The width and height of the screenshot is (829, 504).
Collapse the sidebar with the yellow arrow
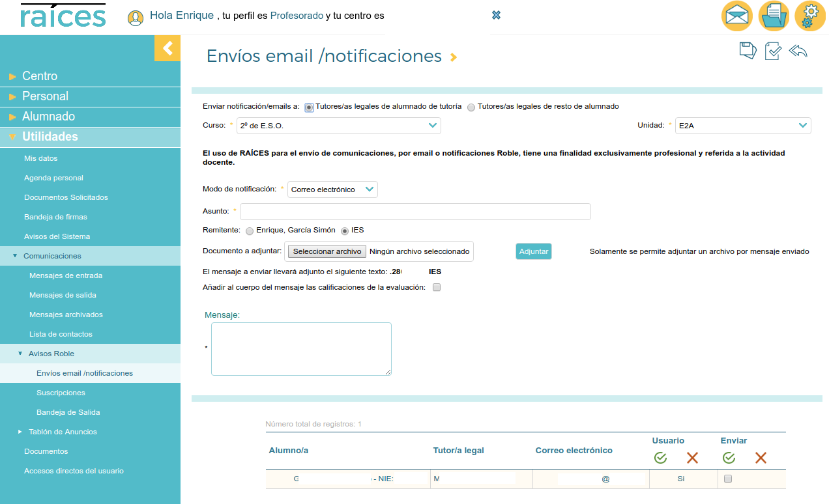167,48
